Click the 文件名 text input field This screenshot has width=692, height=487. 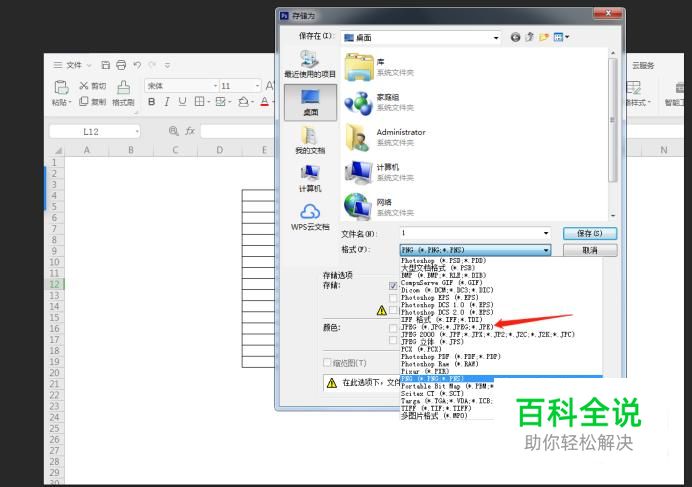(x=471, y=233)
